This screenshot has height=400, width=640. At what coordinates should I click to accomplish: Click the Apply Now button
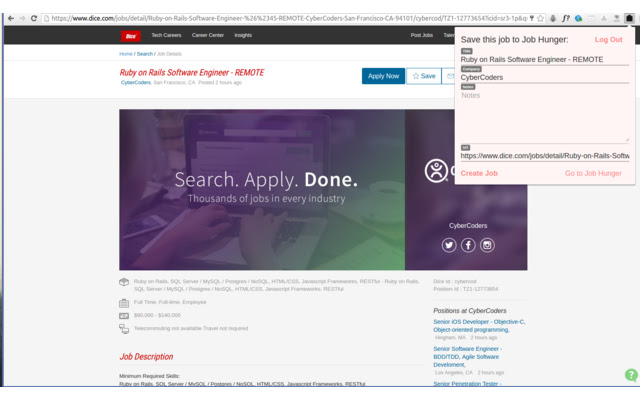[383, 76]
